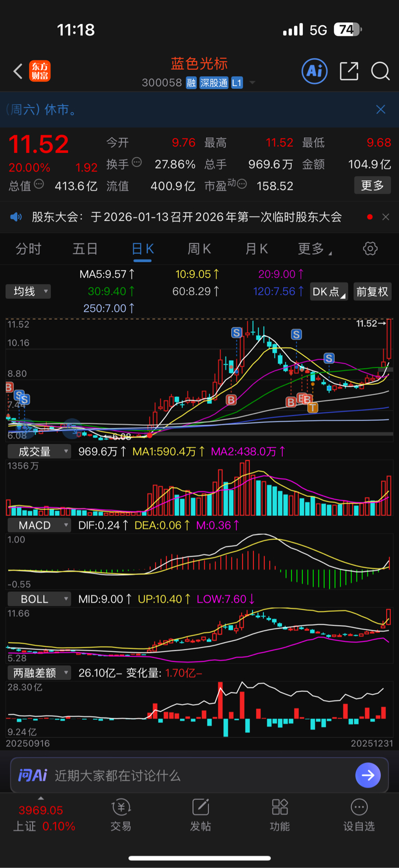The width and height of the screenshot is (399, 868).
Task: Tap the back arrow icon
Action: tap(18, 71)
